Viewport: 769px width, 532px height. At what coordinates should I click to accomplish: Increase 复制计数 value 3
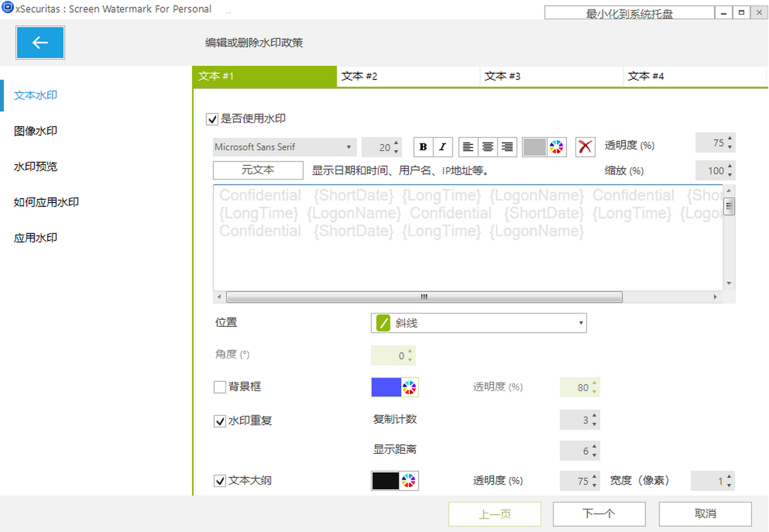point(595,416)
